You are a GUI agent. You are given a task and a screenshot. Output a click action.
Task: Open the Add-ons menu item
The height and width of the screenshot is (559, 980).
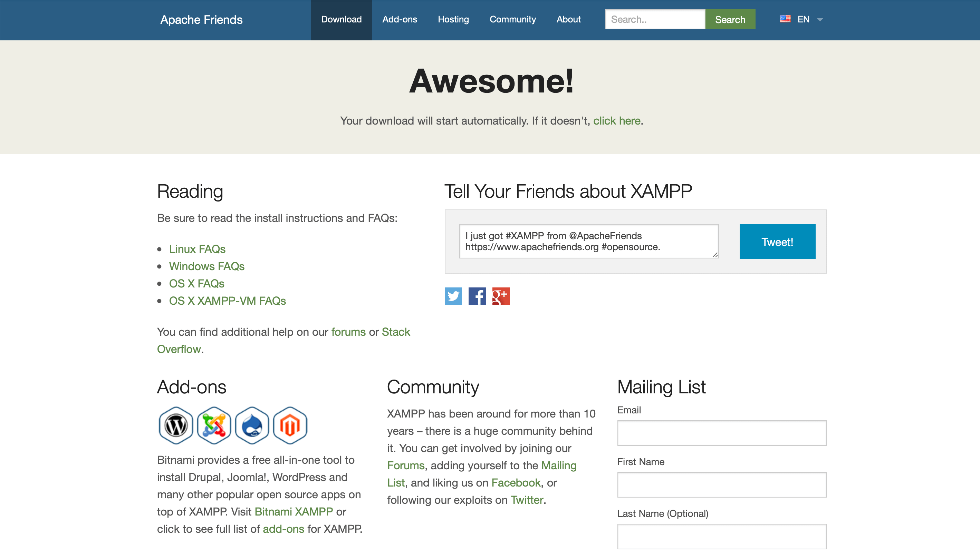(400, 20)
